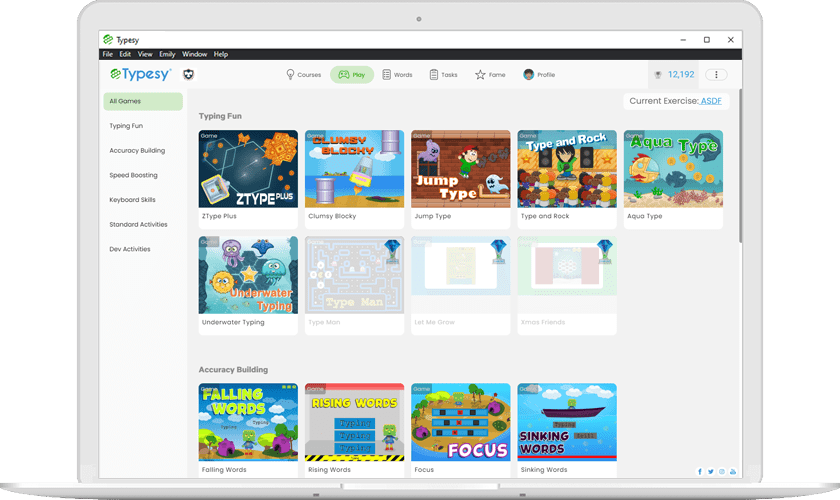Click the Aqua Type title label
Screen dimensions: 840x500
pyautogui.click(x=644, y=216)
